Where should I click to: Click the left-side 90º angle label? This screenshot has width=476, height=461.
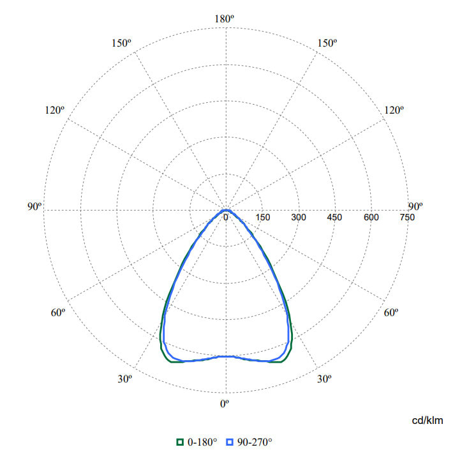tap(34, 206)
